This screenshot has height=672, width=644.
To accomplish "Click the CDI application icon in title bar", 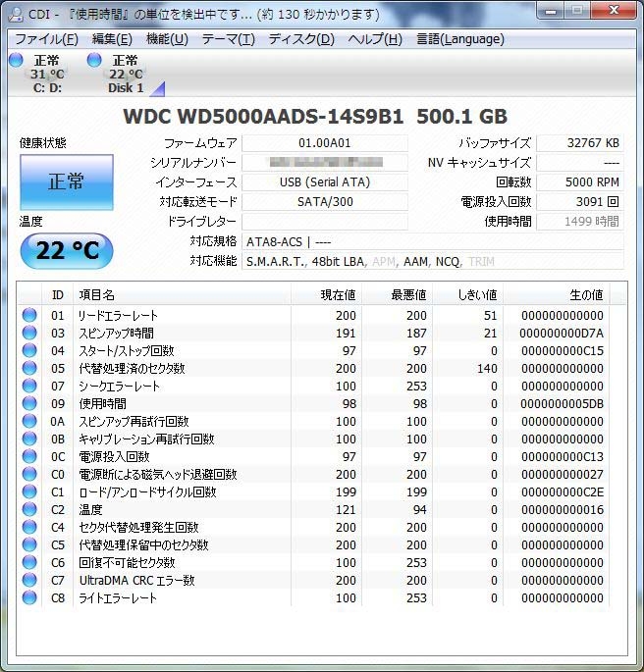I will tap(16, 14).
